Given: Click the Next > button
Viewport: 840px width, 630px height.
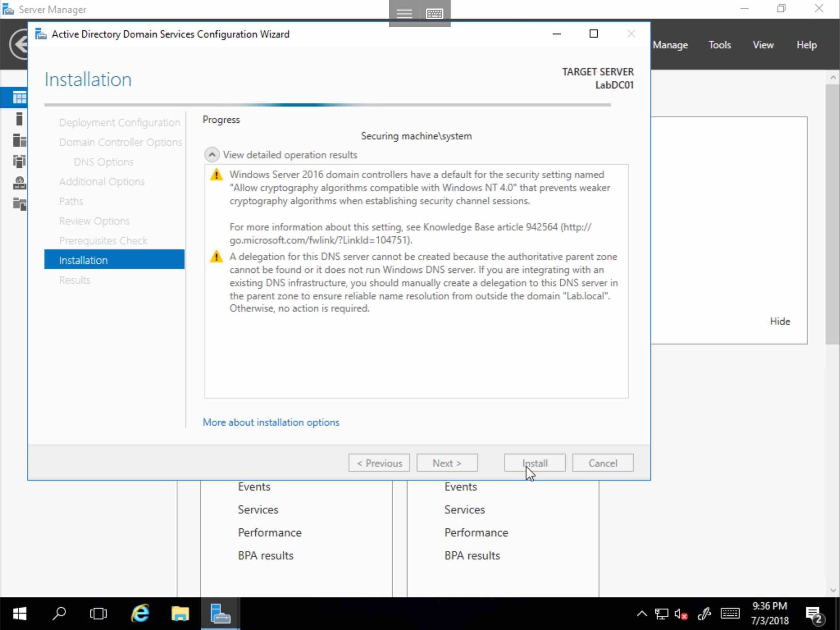Looking at the screenshot, I should pos(447,463).
